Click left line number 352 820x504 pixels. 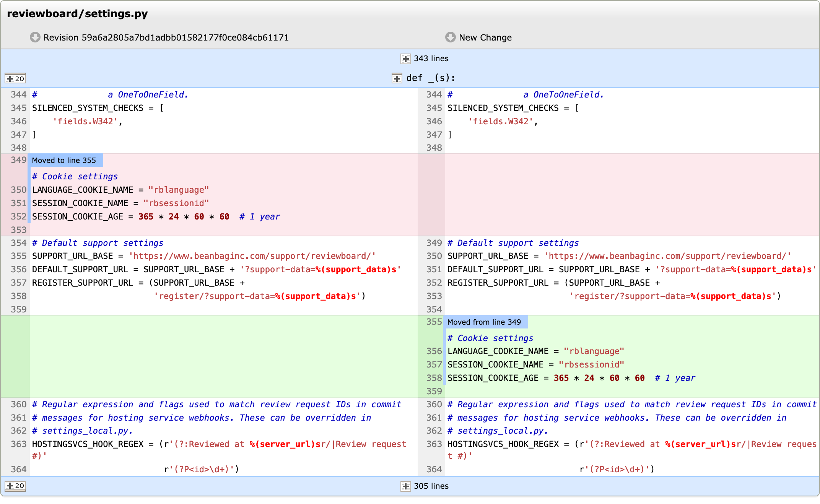click(x=19, y=216)
